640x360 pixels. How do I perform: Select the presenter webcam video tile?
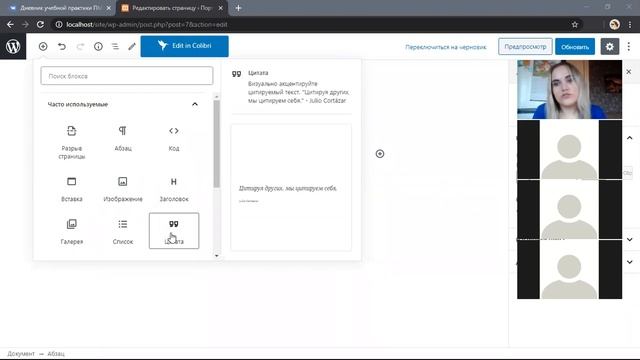[569, 89]
